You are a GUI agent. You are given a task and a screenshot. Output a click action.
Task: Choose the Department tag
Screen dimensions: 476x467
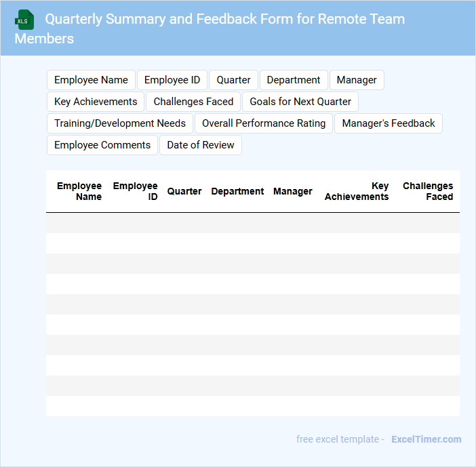(x=294, y=80)
